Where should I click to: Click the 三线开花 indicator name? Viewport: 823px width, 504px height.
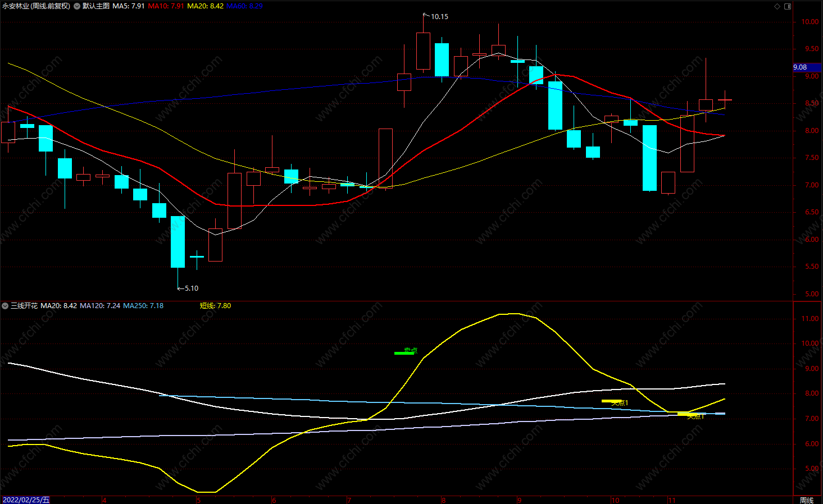coord(24,306)
